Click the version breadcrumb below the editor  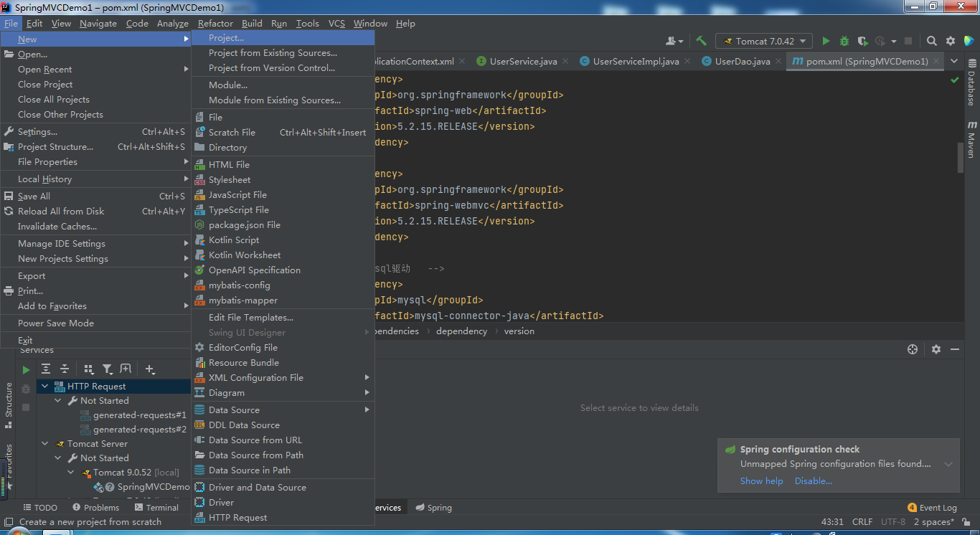519,331
